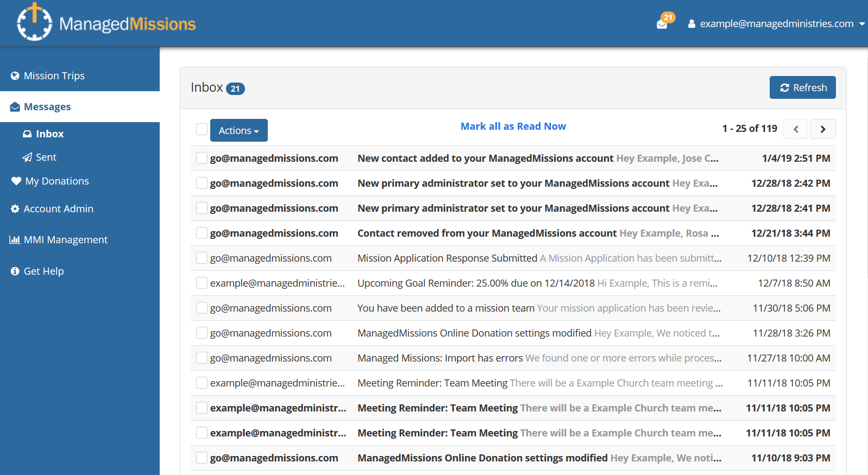The image size is (868, 475).
Task: Click the '1 - 25 of 119' pagination text
Action: [x=750, y=129]
